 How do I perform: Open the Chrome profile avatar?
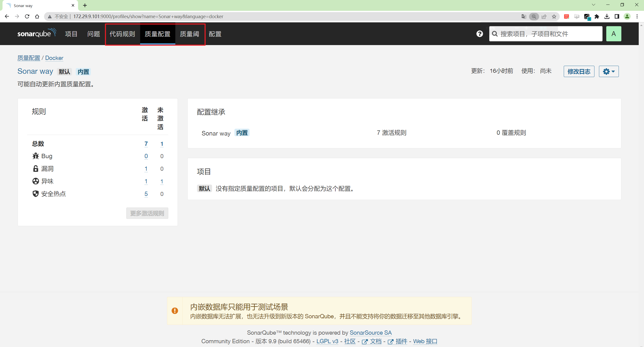click(x=627, y=16)
